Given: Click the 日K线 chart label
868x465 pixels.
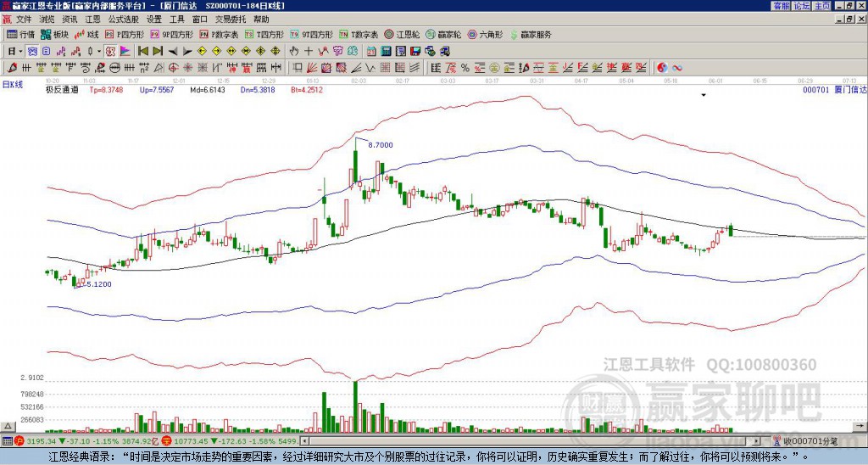Looking at the screenshot, I should 13,84.
